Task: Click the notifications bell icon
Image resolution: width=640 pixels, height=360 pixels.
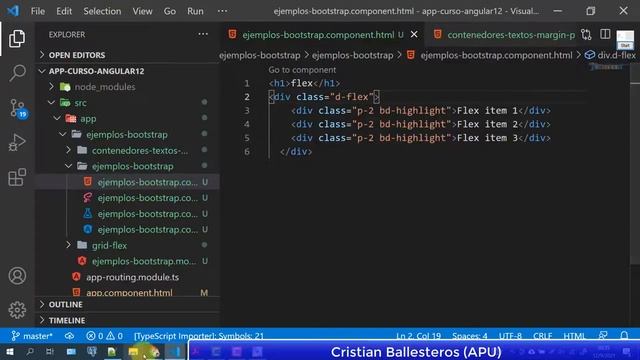Action: click(624, 336)
